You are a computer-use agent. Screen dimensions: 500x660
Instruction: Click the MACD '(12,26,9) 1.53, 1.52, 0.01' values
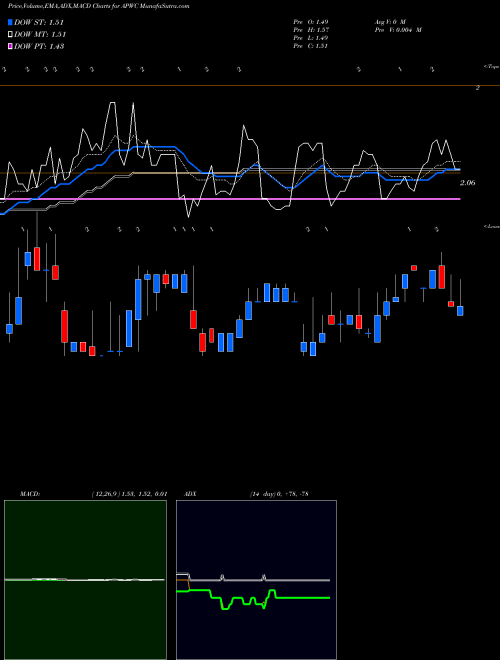point(129,494)
